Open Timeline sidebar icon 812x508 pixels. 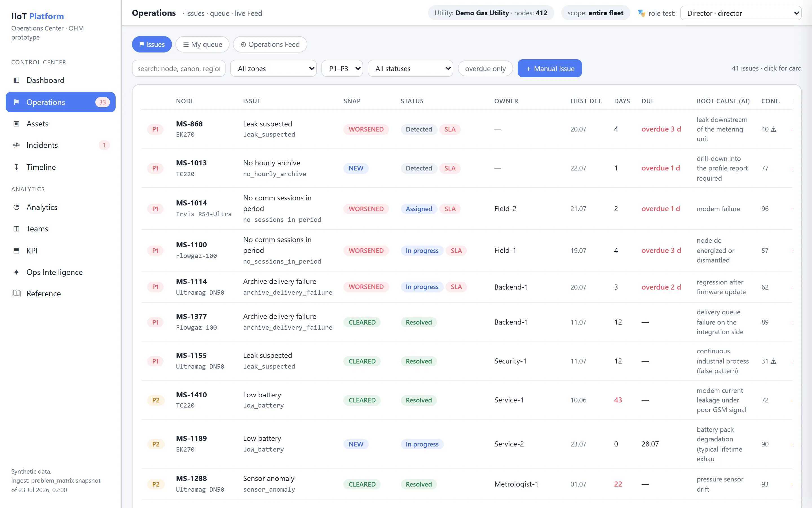(16, 167)
